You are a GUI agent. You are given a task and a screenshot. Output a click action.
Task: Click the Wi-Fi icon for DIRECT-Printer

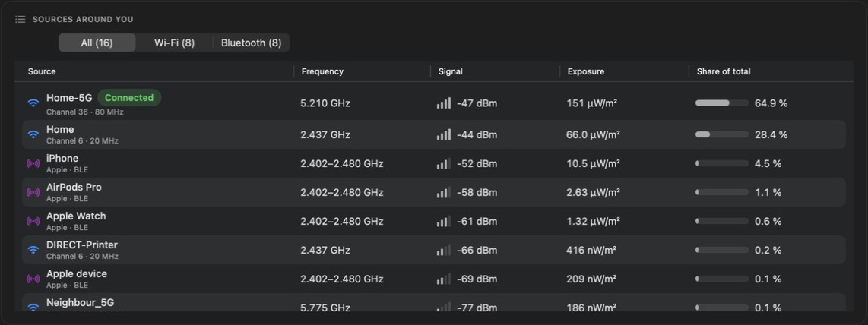point(33,250)
